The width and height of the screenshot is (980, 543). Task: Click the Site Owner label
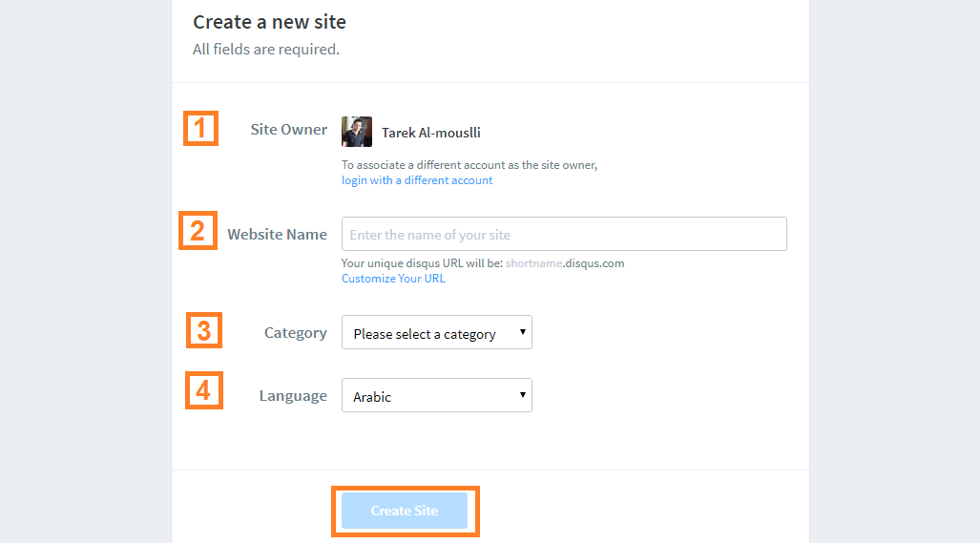(289, 130)
